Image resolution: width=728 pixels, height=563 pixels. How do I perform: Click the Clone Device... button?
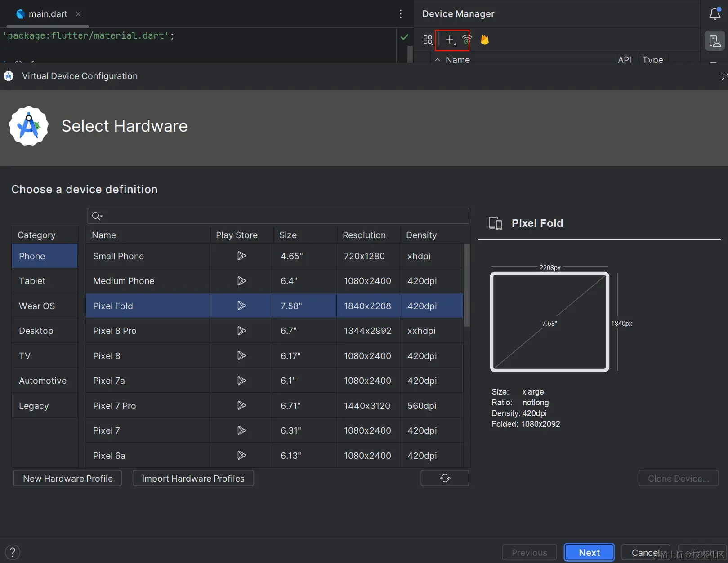[x=679, y=479]
